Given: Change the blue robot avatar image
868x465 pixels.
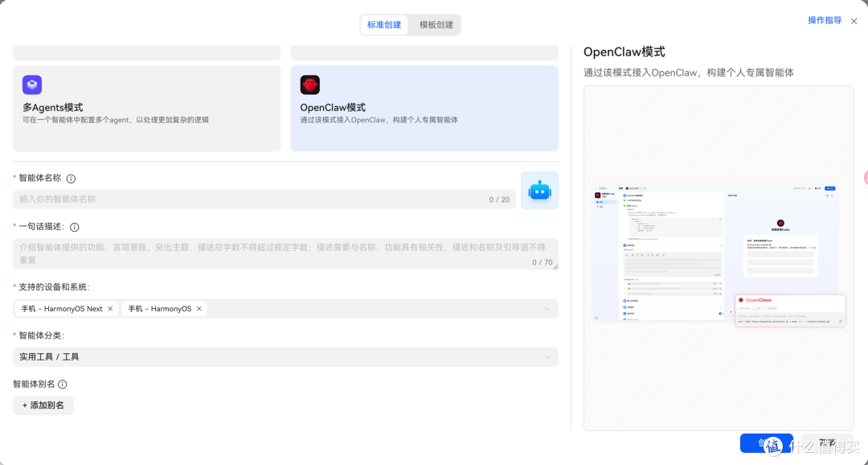Looking at the screenshot, I should coord(540,191).
